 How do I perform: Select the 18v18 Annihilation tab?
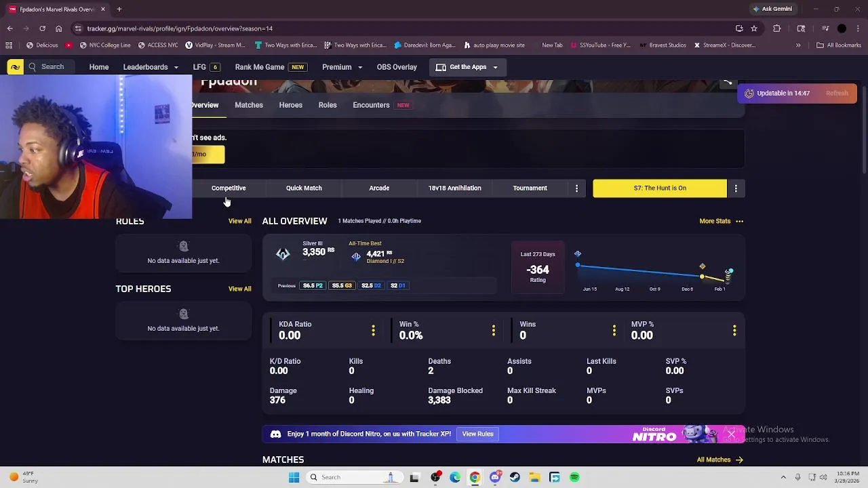[454, 188]
